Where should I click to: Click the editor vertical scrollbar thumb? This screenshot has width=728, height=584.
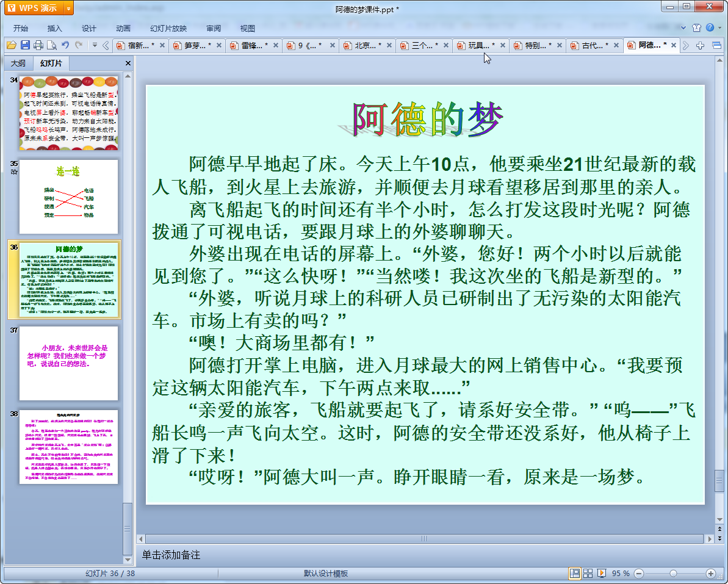[x=719, y=481]
